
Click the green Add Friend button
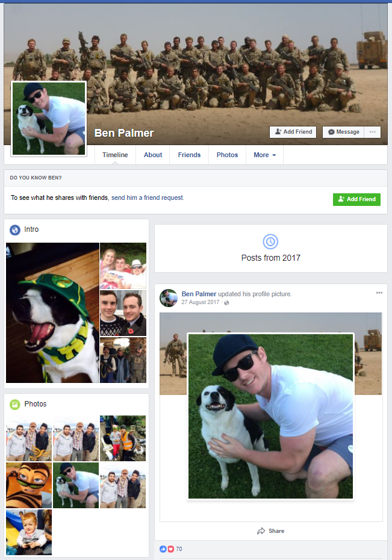(x=356, y=199)
